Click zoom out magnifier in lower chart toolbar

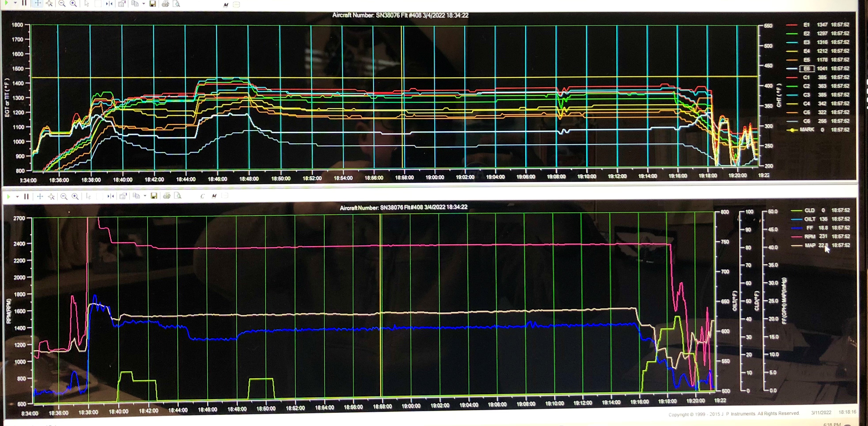click(64, 196)
